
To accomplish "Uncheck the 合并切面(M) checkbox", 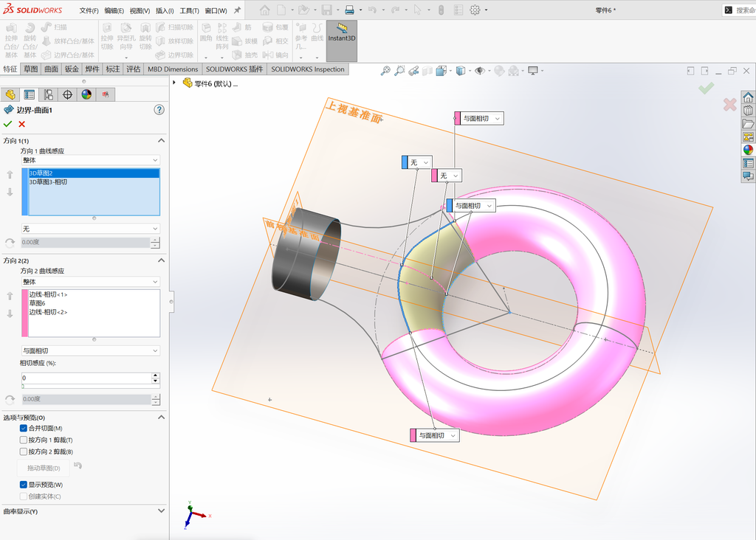I will [x=23, y=429].
